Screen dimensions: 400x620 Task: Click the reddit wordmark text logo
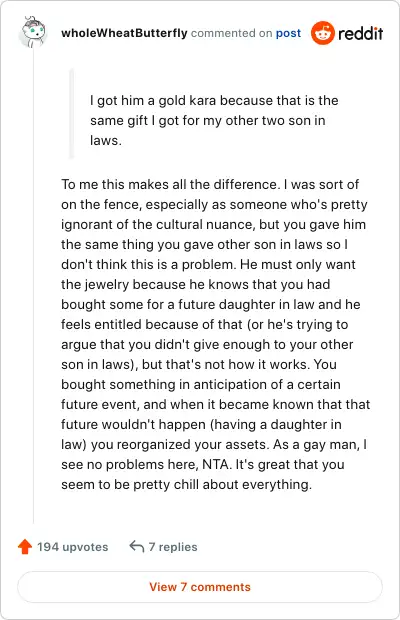pyautogui.click(x=360, y=33)
